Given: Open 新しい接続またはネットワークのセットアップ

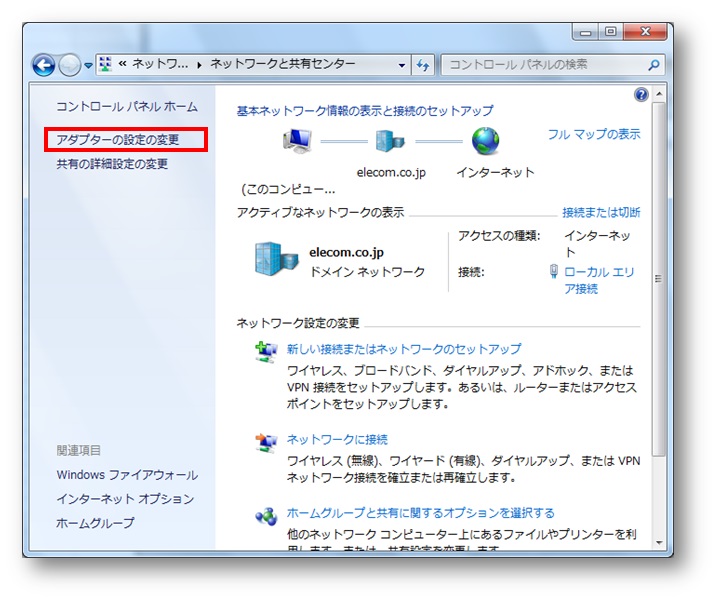Looking at the screenshot, I should [404, 349].
